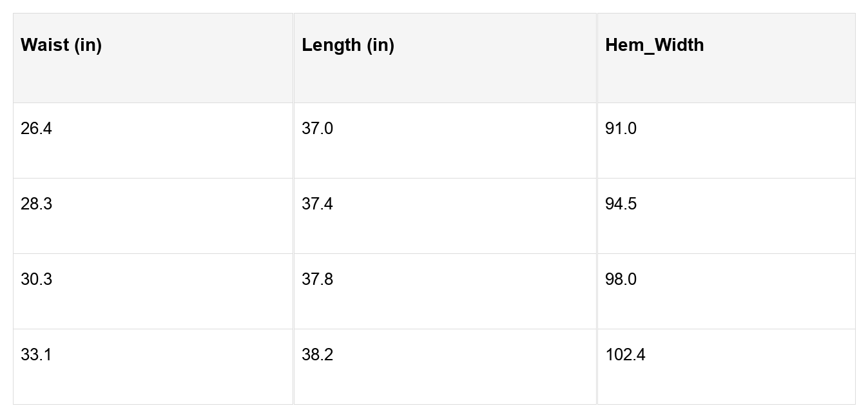
Task: Select the length value 37.4 cell
Action: tap(317, 204)
